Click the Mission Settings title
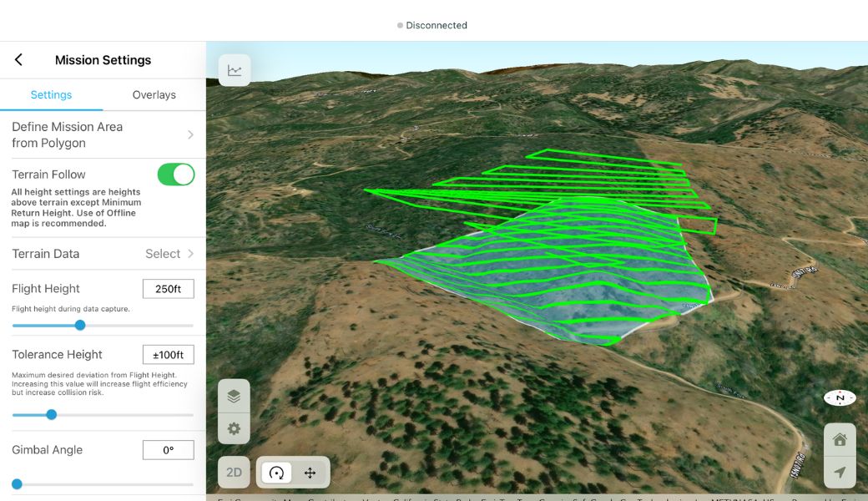Image resolution: width=868 pixels, height=501 pixels. tap(103, 60)
